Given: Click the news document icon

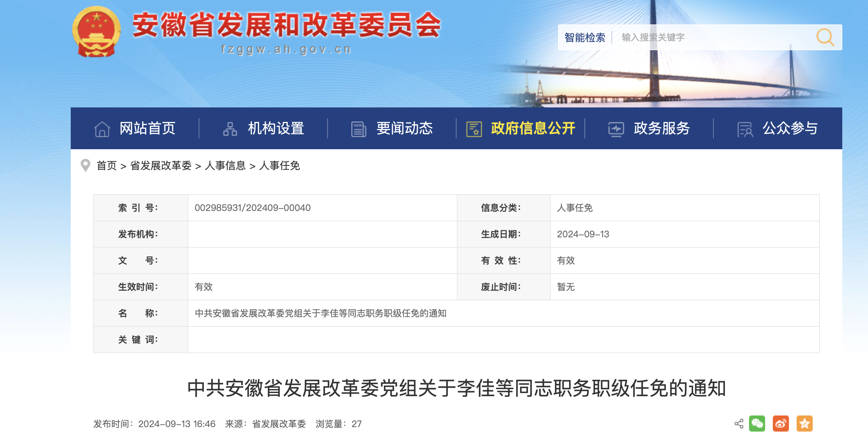Looking at the screenshot, I should coord(358,129).
